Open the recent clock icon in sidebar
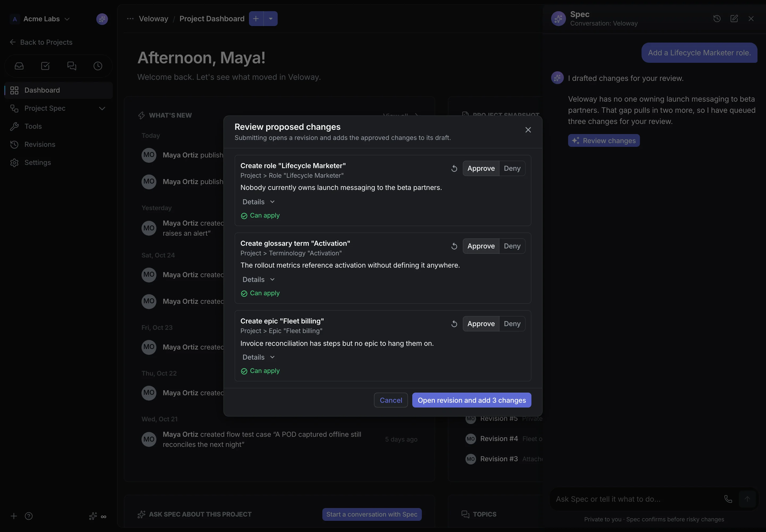This screenshot has width=766, height=532. point(98,66)
